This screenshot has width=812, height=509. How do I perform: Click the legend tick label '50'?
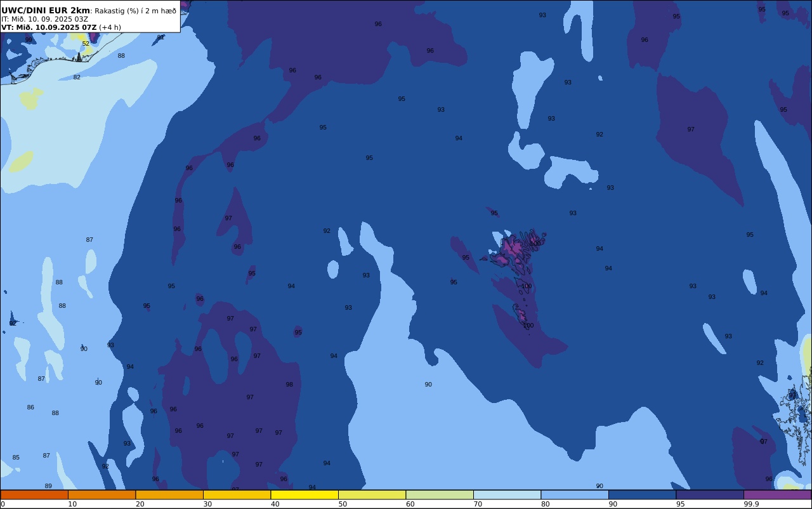point(343,504)
